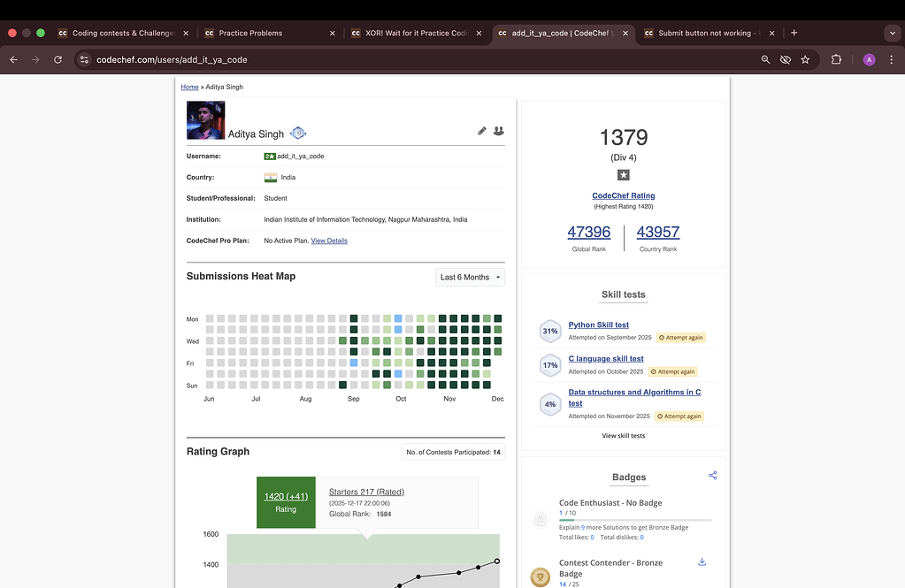Open the zoom controls magnifier in the toolbar
Viewport: 905px width, 588px height.
(764, 59)
